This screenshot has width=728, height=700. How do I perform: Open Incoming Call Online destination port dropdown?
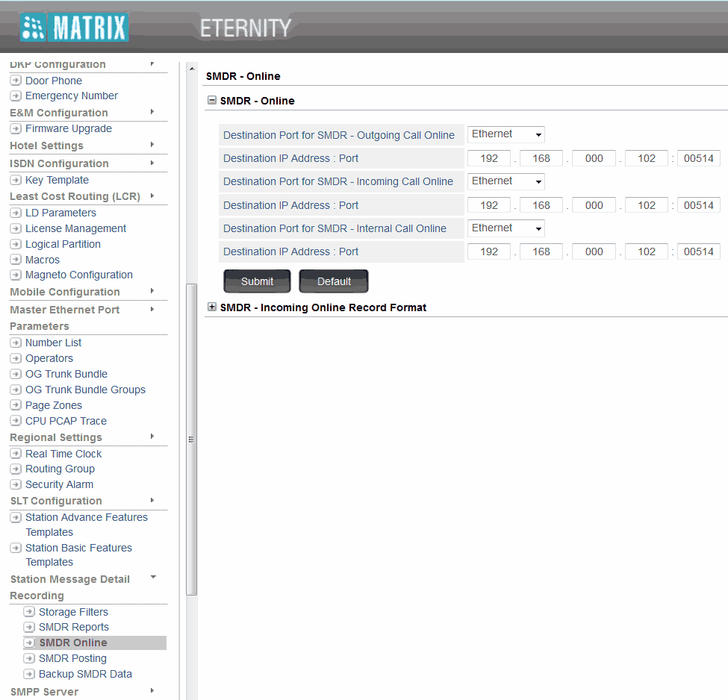point(505,181)
